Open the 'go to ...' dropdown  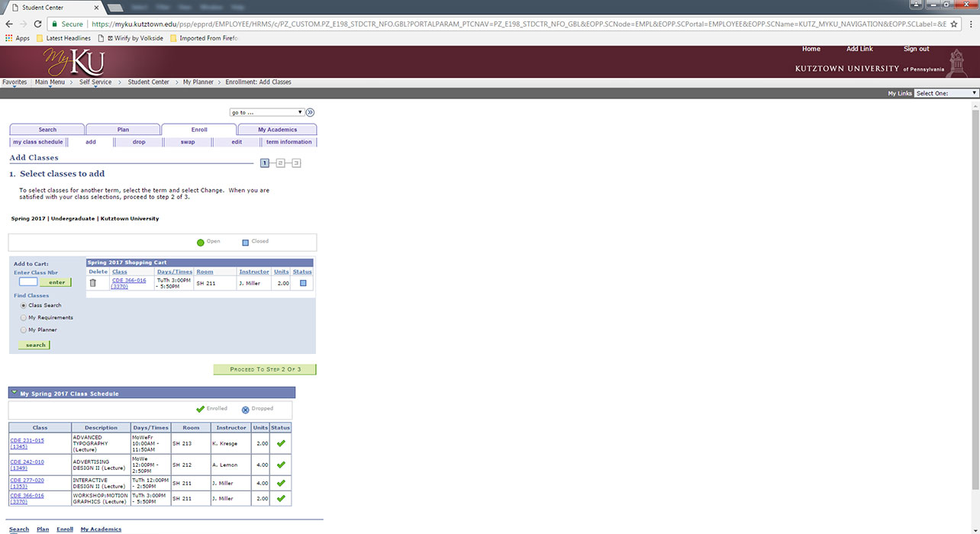point(267,112)
